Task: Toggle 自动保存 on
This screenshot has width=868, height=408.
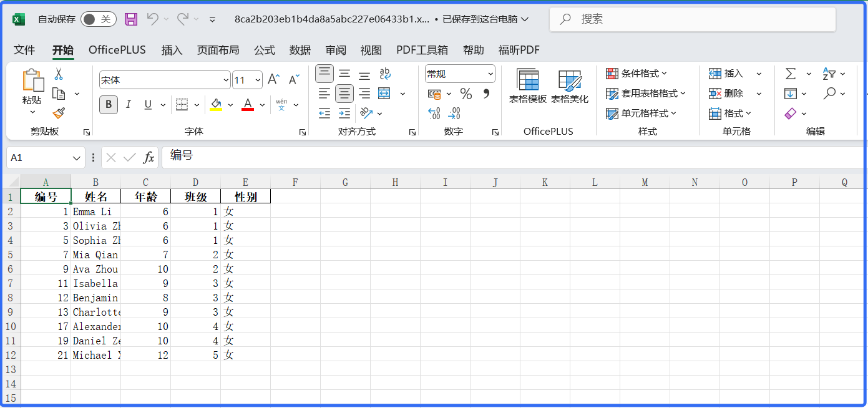Action: [97, 19]
